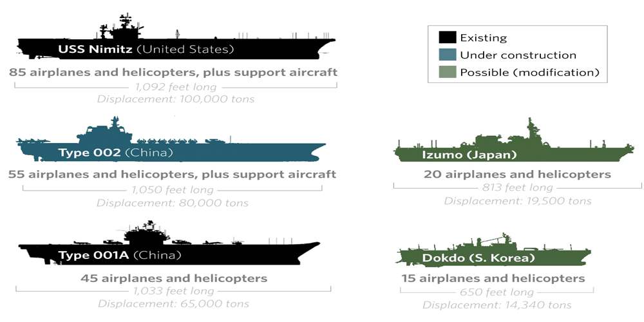644x322 pixels.
Task: Click the '1,050 feet long' measurement
Action: coord(173,190)
